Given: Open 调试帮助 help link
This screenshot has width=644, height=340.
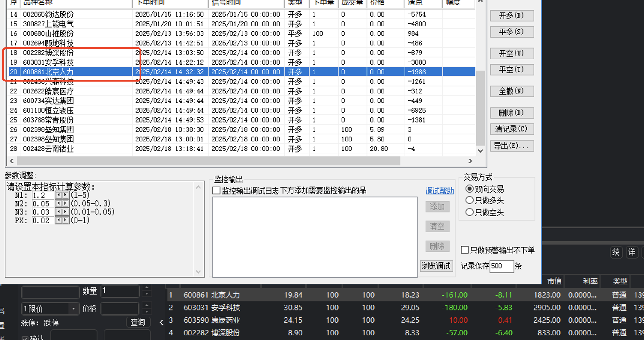Looking at the screenshot, I should [439, 191].
